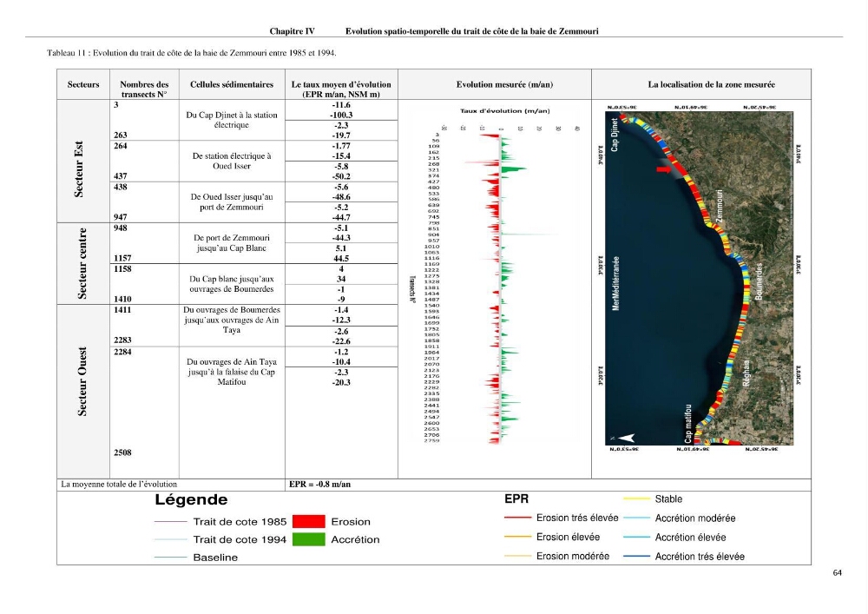The image size is (868, 614).
Task: Click the value '-48.6'
Action: [x=341, y=197]
